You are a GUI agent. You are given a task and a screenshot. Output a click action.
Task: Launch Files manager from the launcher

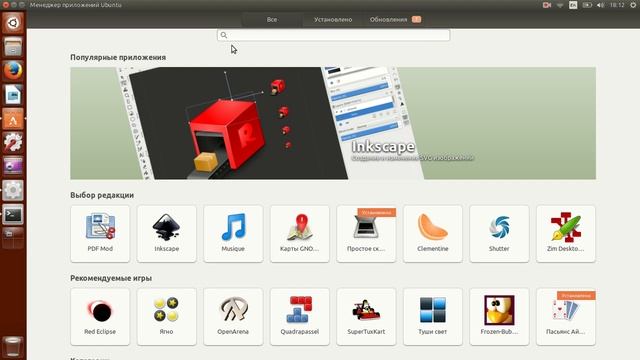pyautogui.click(x=13, y=47)
